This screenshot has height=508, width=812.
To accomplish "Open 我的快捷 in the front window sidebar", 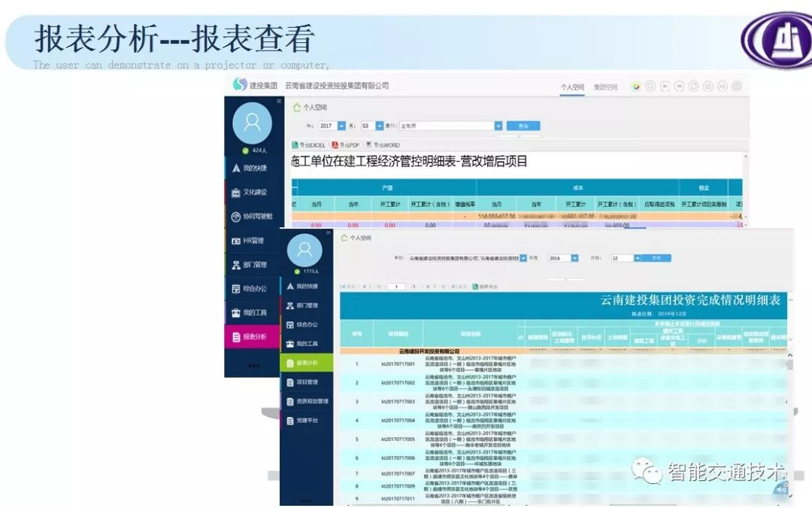I will tap(307, 286).
